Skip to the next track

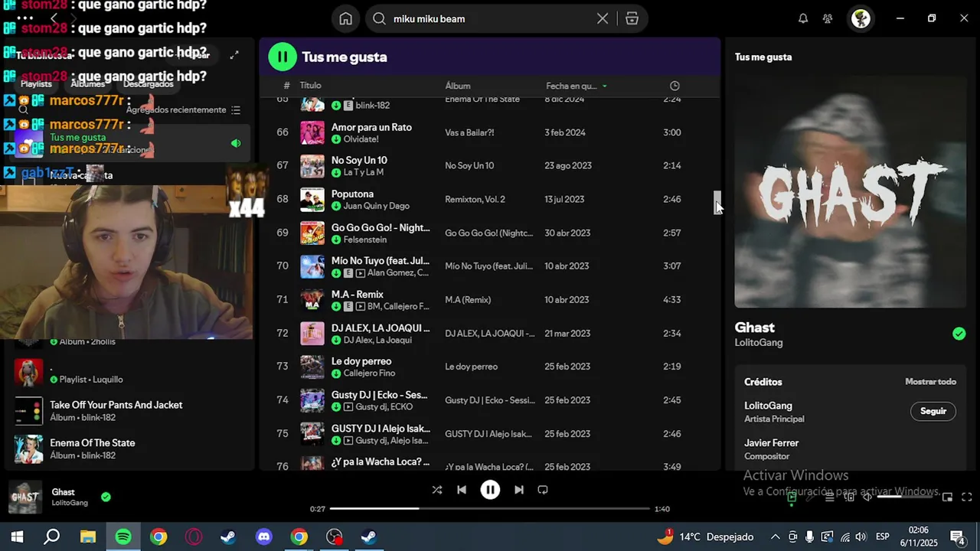click(519, 490)
